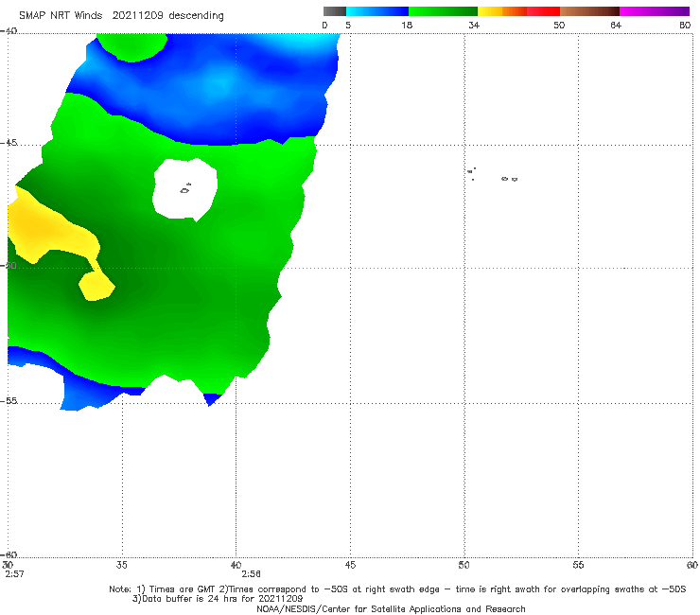This screenshot has width=700, height=615.
Task: Click the gray segment of the color bar
Action: (335, 11)
